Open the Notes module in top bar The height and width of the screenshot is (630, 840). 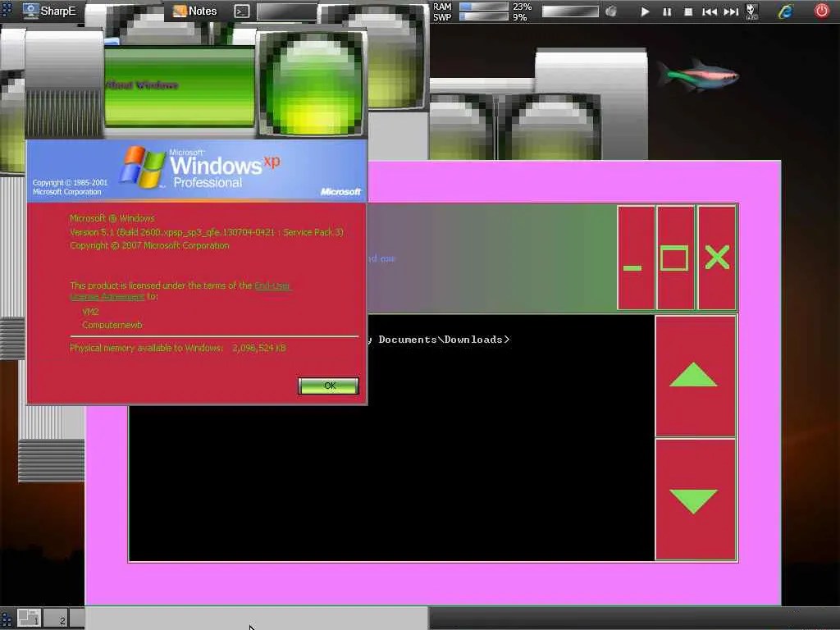point(195,11)
